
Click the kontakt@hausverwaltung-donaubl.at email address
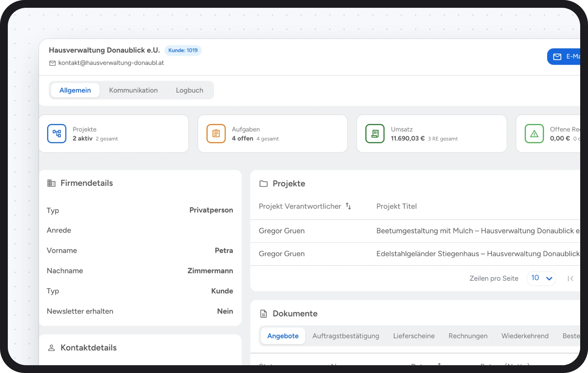click(111, 63)
